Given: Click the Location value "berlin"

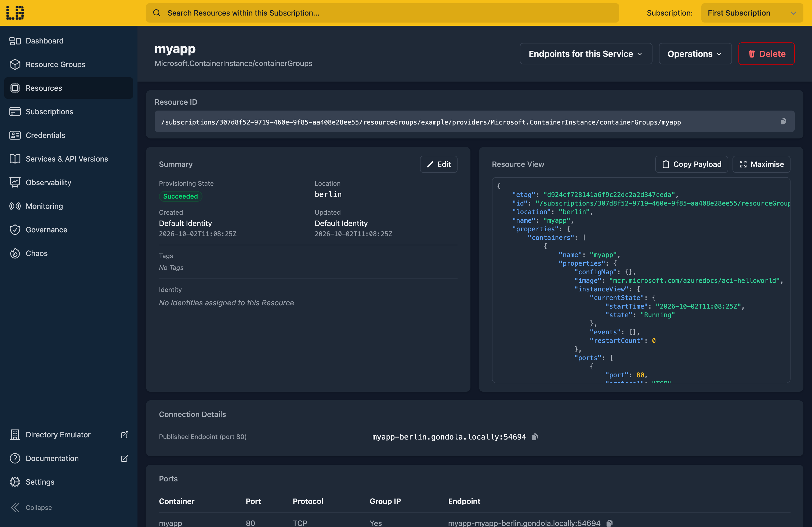Looking at the screenshot, I should (x=328, y=194).
